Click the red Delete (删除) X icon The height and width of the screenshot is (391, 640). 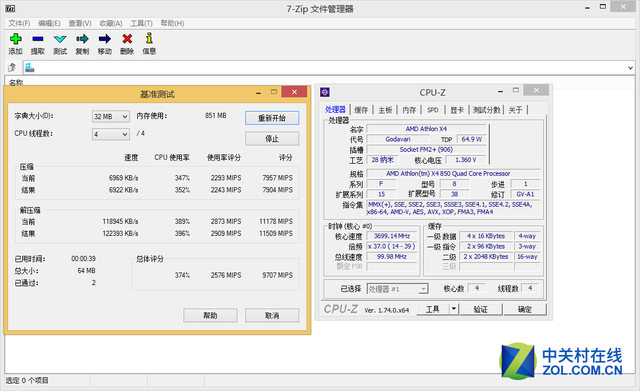click(x=127, y=39)
